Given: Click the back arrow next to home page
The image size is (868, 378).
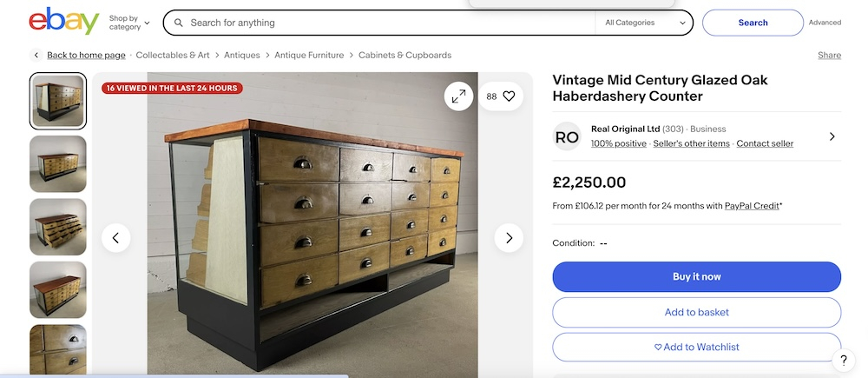Looking at the screenshot, I should [x=36, y=56].
